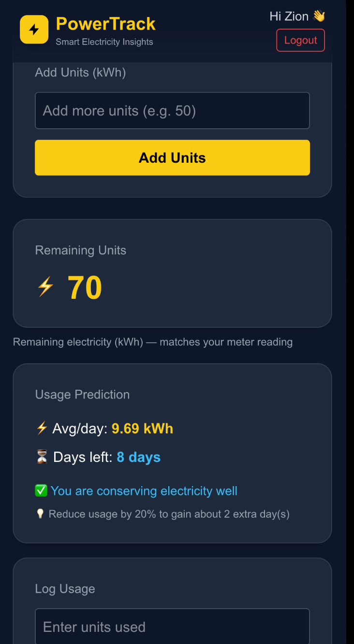The height and width of the screenshot is (644, 354).
Task: Focus the Add more units input field
Action: point(172,111)
